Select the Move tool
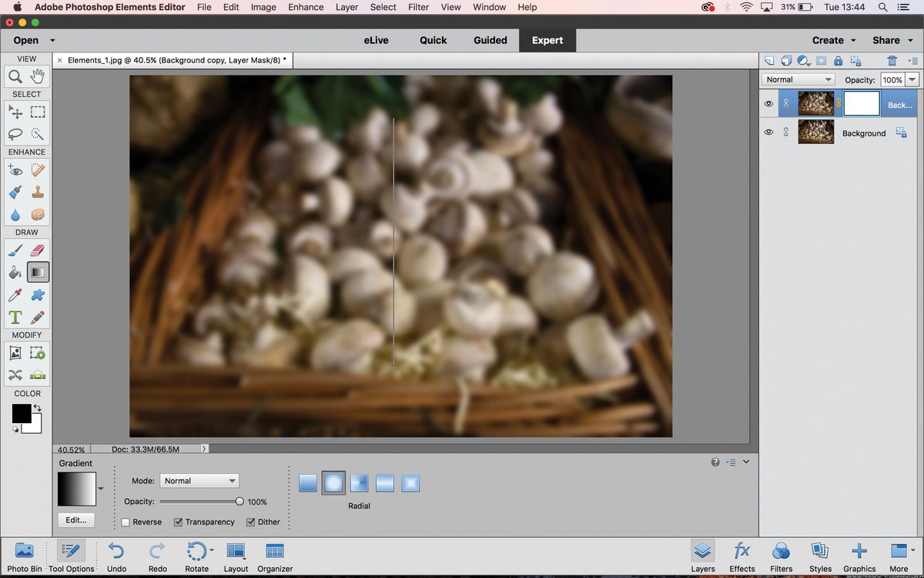The height and width of the screenshot is (578, 924). 15,112
